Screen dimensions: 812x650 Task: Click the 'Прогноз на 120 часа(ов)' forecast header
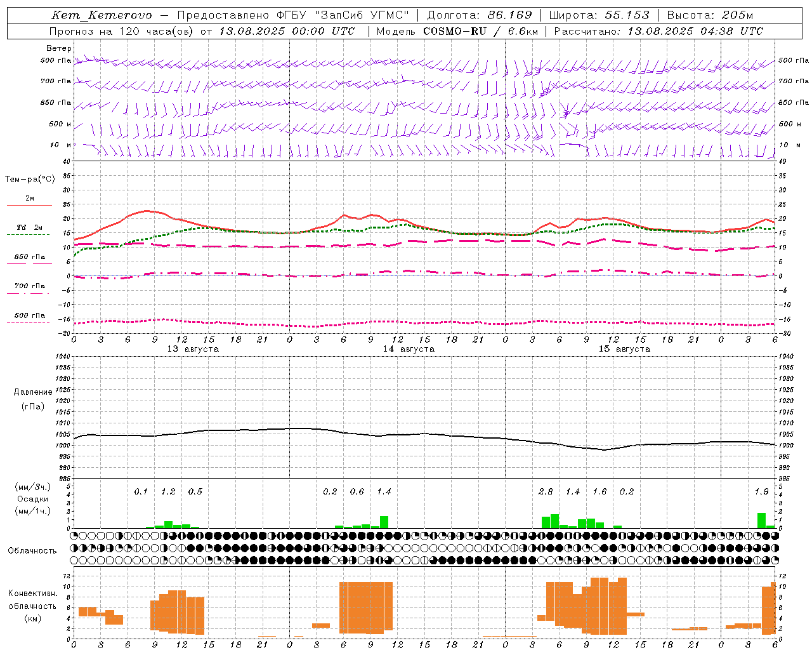click(122, 31)
